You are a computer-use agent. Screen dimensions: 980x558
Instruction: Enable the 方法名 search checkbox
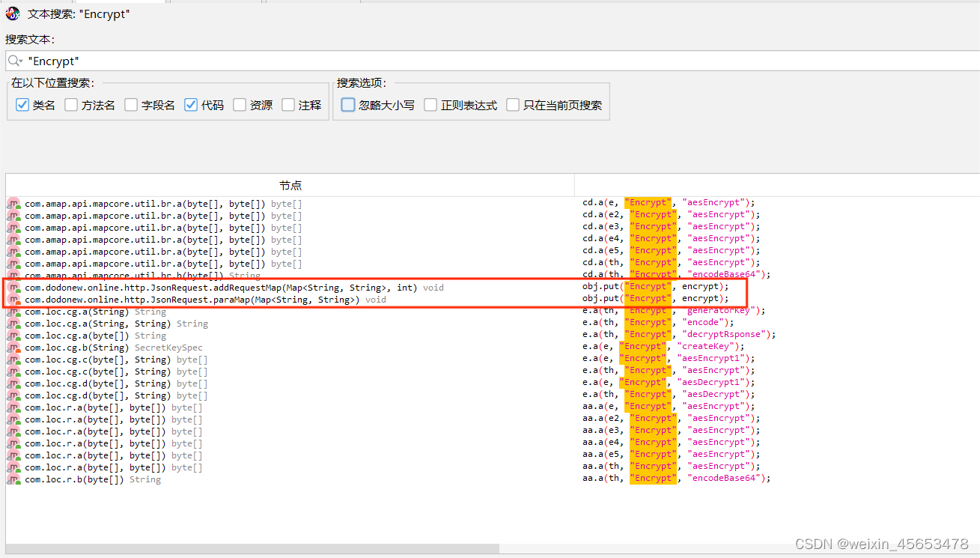pos(71,106)
